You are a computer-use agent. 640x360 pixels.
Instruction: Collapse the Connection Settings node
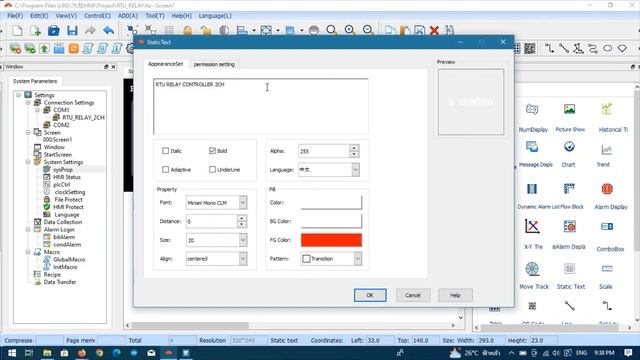(x=28, y=102)
